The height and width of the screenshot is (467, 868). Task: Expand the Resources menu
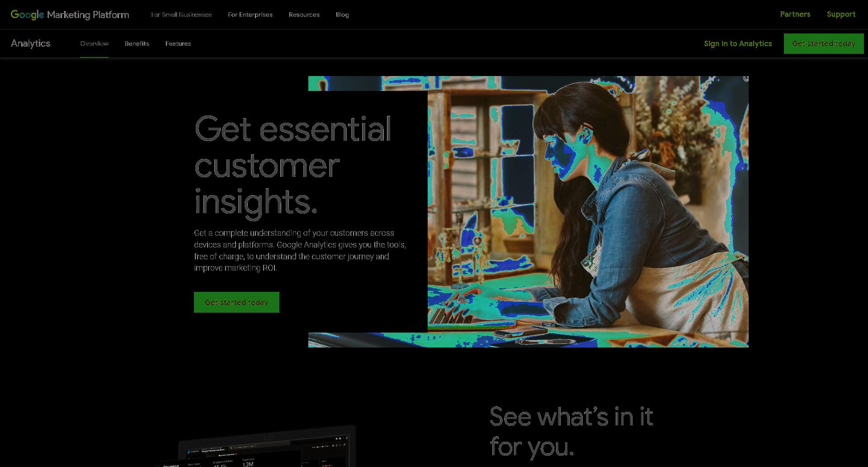click(x=304, y=14)
